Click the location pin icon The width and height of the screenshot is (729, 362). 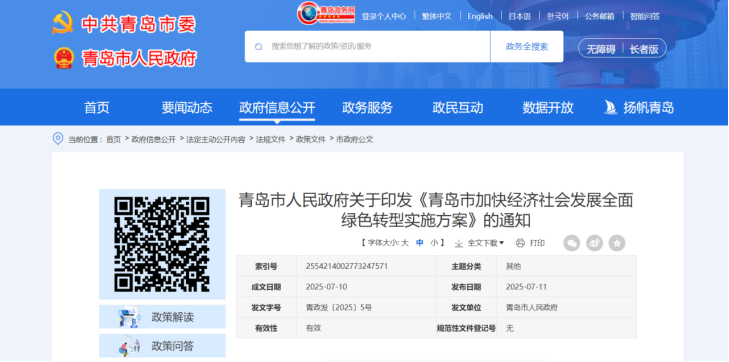click(x=58, y=139)
